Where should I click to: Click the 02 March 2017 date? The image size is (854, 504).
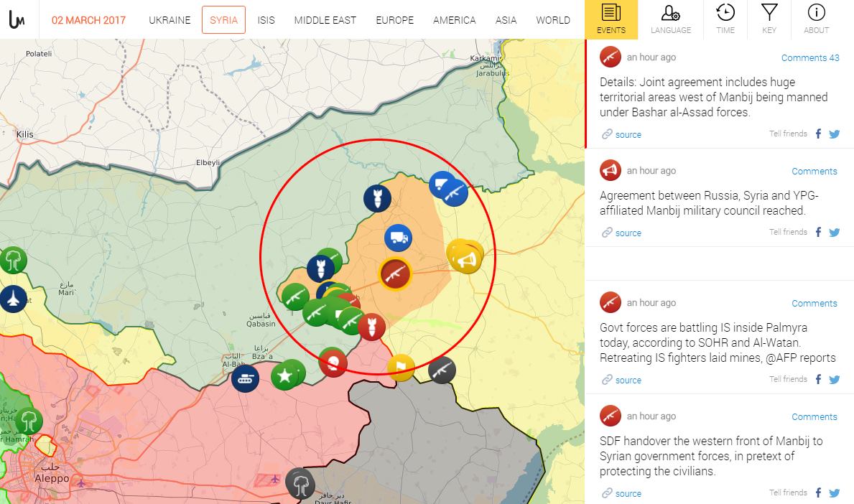coord(88,20)
